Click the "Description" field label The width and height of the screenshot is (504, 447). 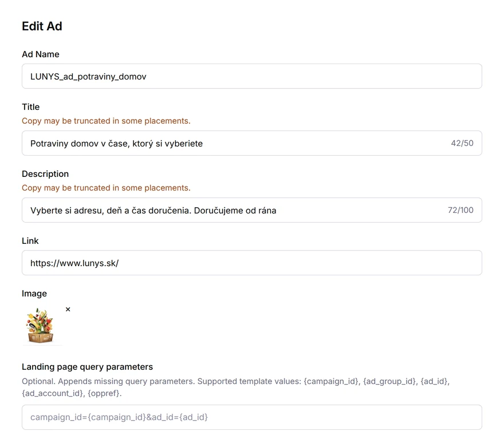45,174
